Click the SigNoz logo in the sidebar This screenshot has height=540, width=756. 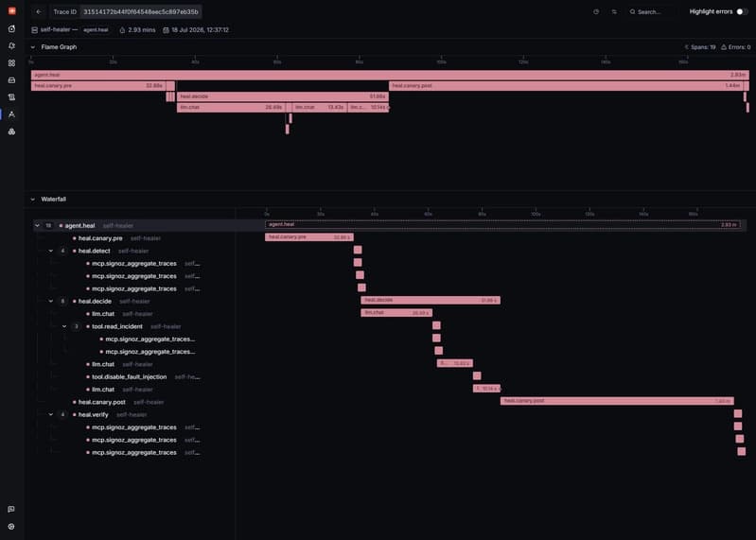11,10
